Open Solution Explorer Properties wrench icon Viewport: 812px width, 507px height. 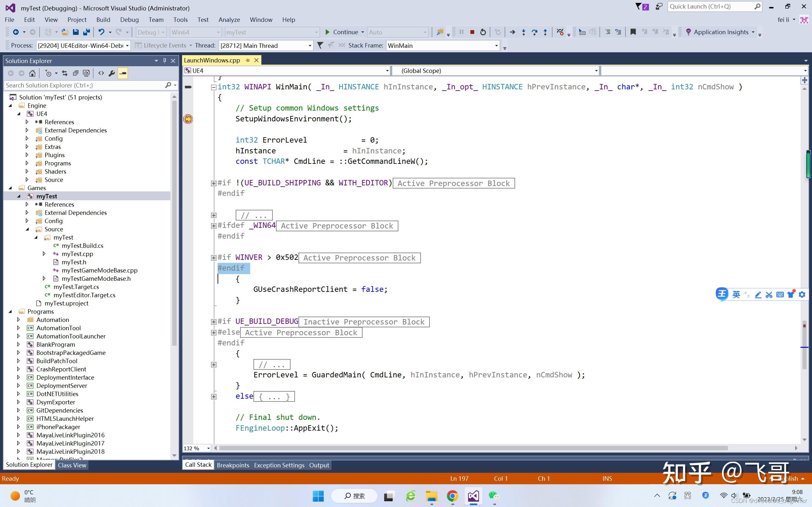[x=112, y=73]
